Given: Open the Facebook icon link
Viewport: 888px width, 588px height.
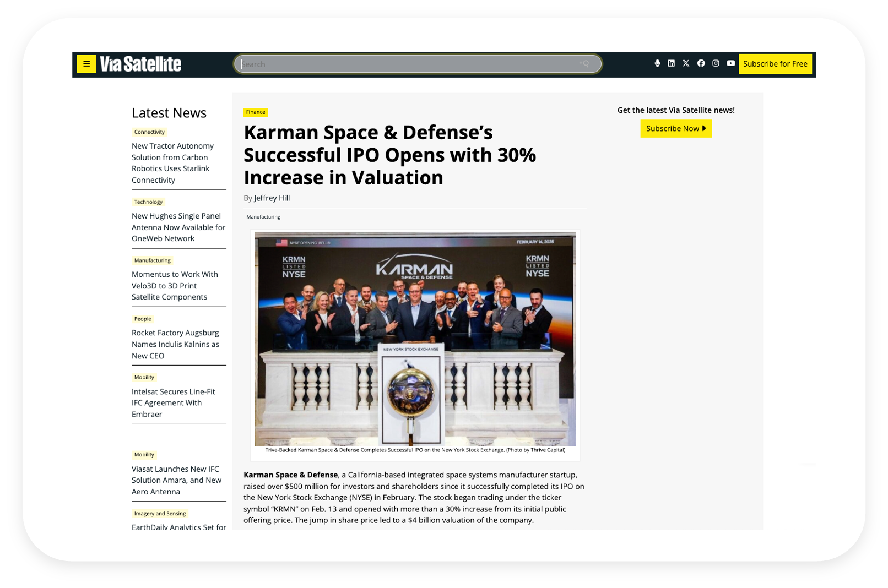Looking at the screenshot, I should (x=701, y=63).
